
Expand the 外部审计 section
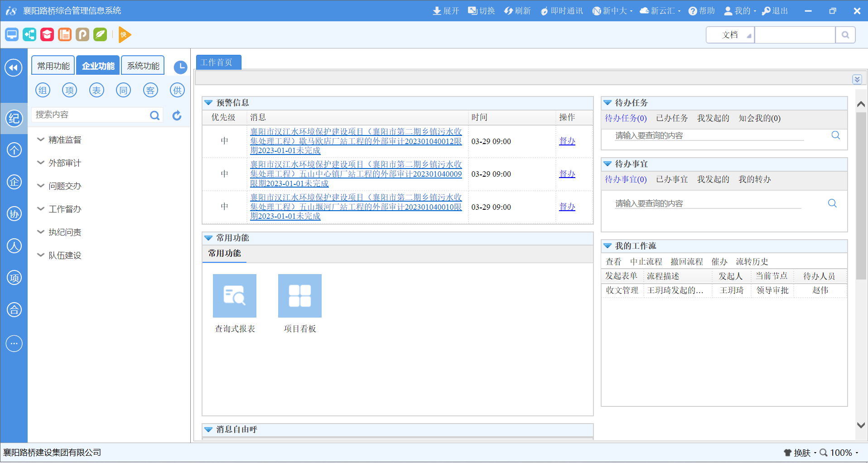pyautogui.click(x=64, y=163)
